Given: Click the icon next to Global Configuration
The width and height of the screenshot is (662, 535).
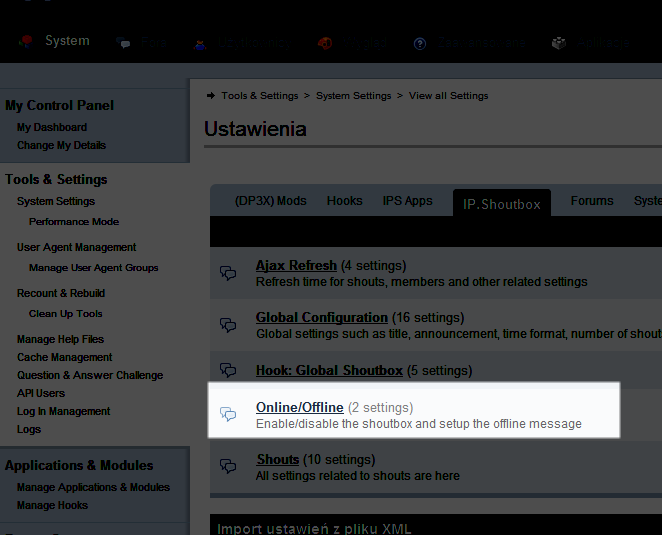Looking at the screenshot, I should 228,325.
